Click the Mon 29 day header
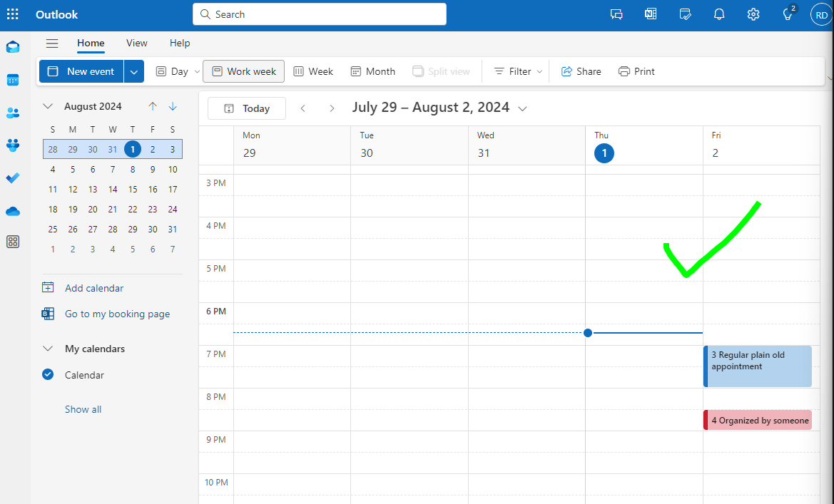 [x=292, y=145]
